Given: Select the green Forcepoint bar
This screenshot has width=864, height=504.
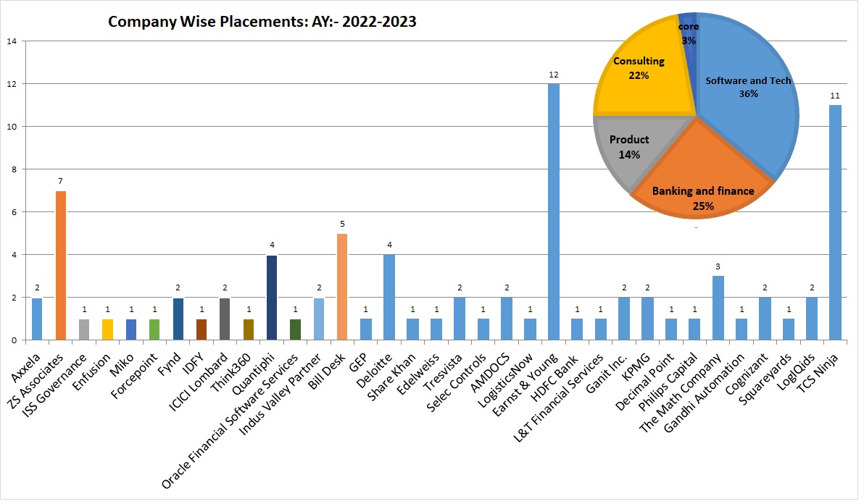Looking at the screenshot, I should click(x=154, y=329).
